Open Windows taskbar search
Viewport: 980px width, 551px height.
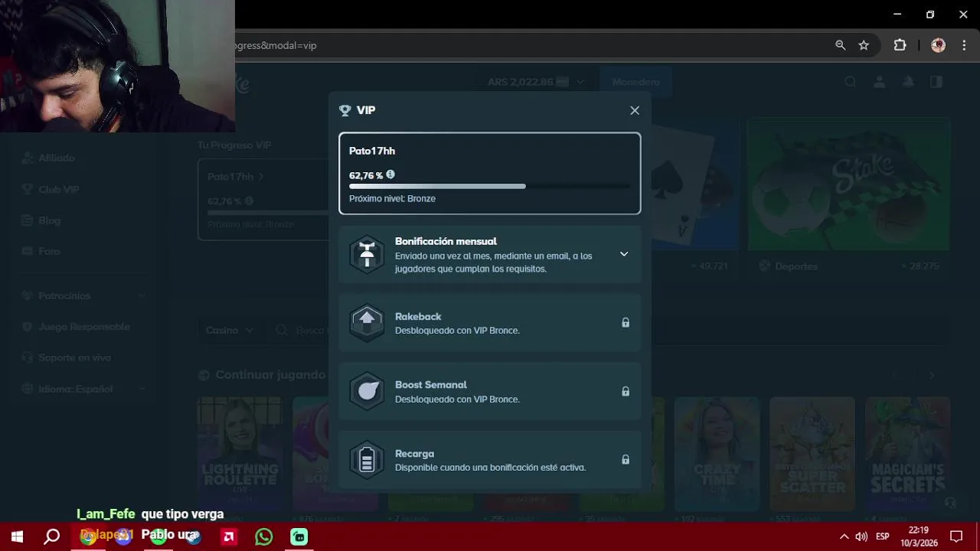[52, 536]
